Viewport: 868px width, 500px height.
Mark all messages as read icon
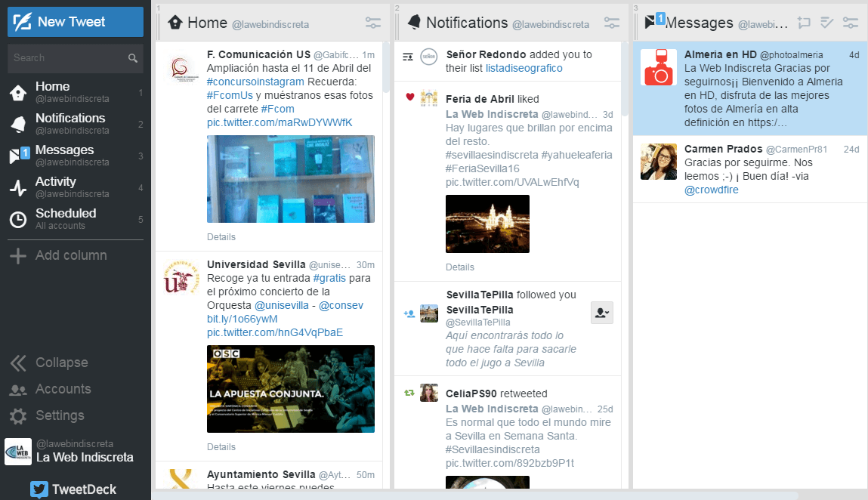(x=827, y=23)
